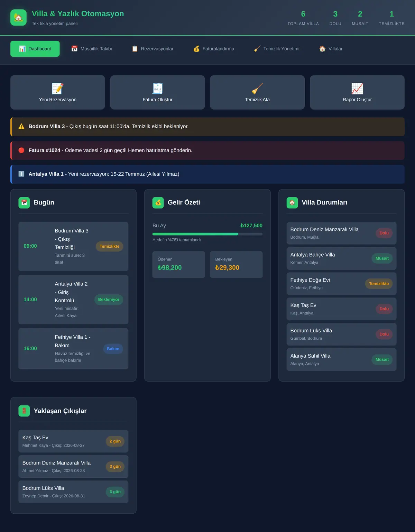Viewport: 415px width, 532px height.
Task: Click the Bu Ay revenue progress bar
Action: (x=207, y=234)
